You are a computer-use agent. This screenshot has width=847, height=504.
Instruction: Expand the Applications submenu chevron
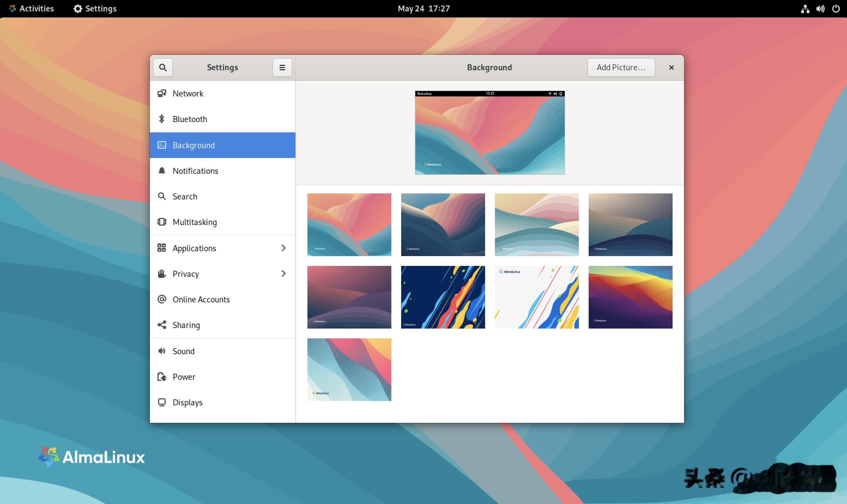point(283,248)
